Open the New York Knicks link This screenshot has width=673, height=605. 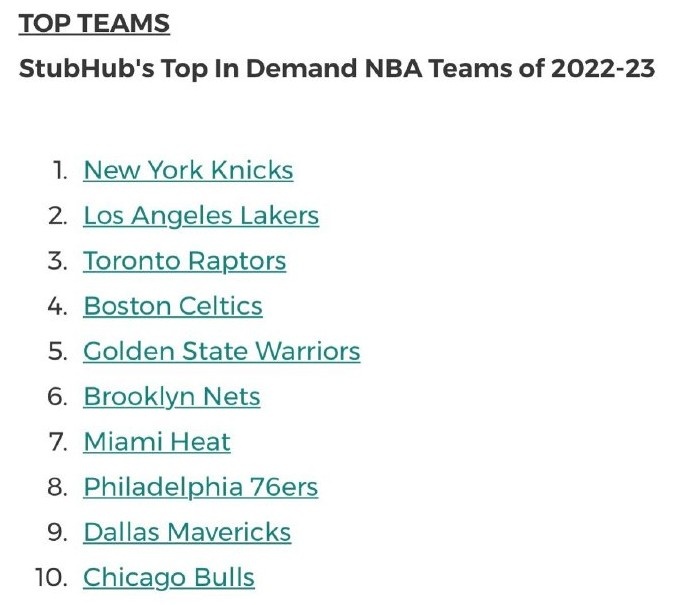[188, 170]
